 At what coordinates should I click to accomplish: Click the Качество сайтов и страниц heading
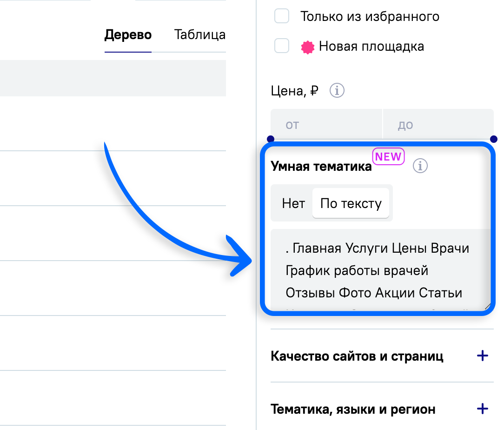pos(357,356)
